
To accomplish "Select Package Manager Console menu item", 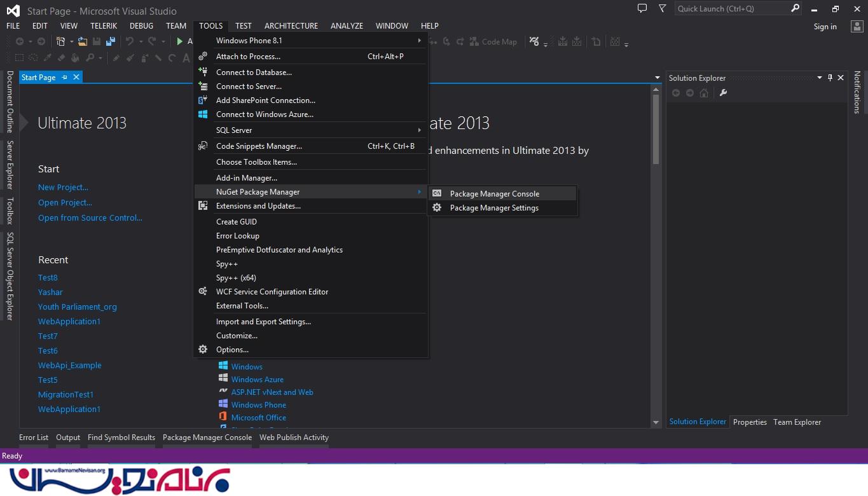I will [494, 194].
